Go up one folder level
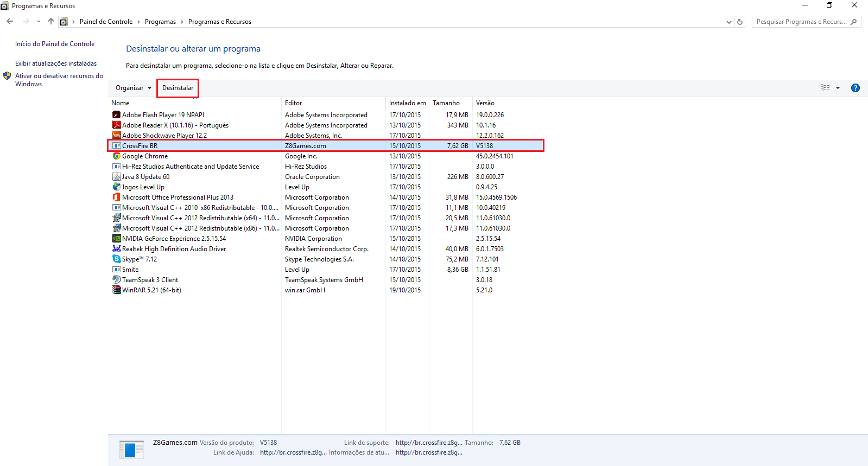Image resolution: width=868 pixels, height=466 pixels. (50, 22)
